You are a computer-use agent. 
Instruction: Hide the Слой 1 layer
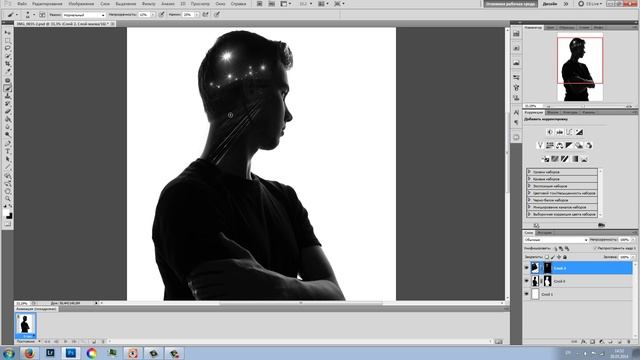[x=527, y=294]
